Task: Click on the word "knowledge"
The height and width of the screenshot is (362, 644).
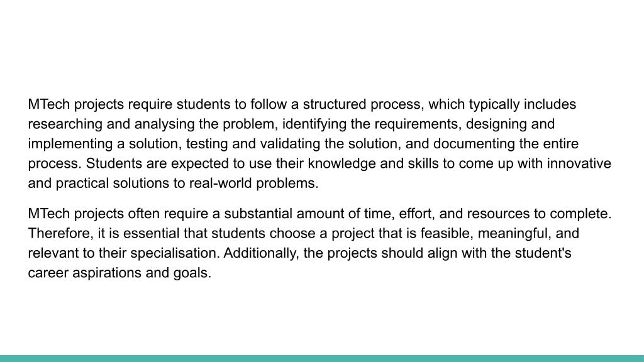Action: click(x=341, y=163)
